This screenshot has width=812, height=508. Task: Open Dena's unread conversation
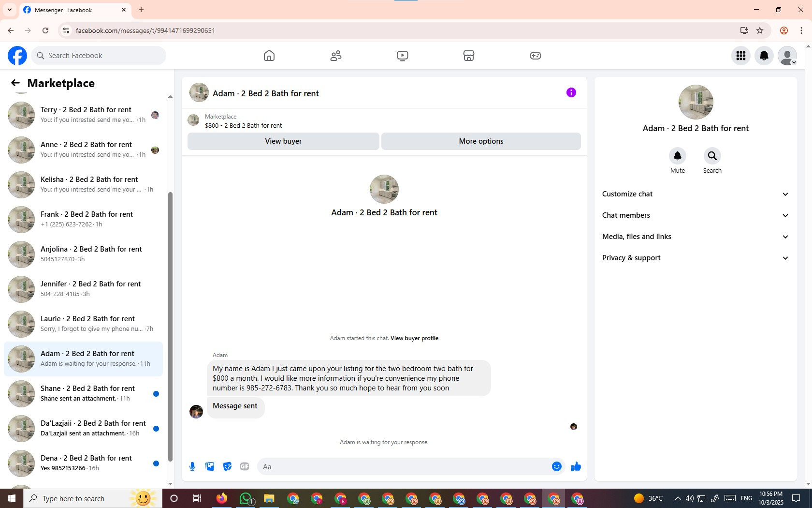point(83,463)
